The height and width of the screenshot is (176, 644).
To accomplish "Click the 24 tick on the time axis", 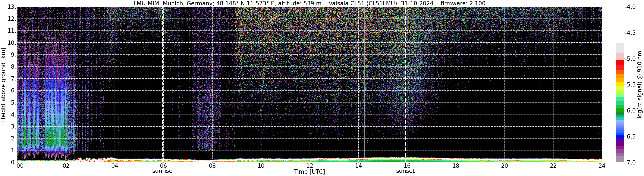I will [x=602, y=166].
